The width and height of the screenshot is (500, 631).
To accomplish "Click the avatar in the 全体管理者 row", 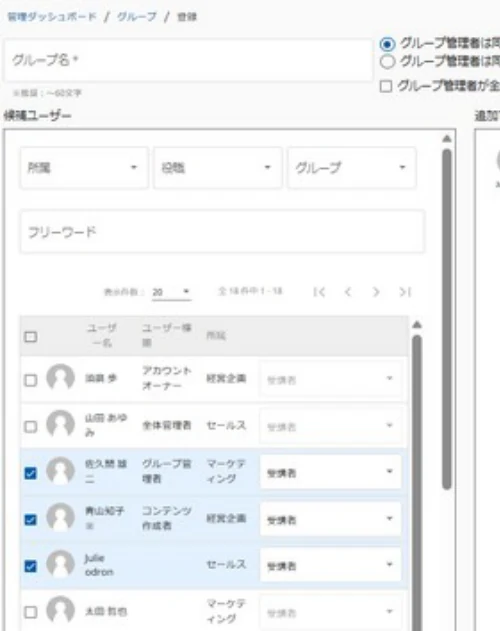I will 60,425.
